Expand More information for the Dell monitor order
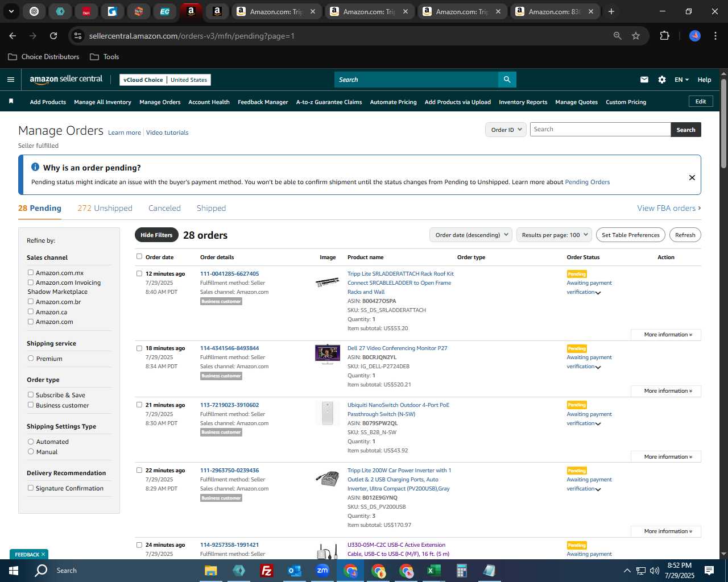 [x=666, y=391]
